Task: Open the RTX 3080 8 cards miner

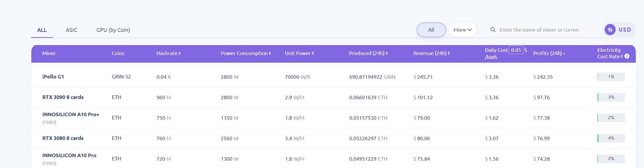Action: pyautogui.click(x=63, y=138)
